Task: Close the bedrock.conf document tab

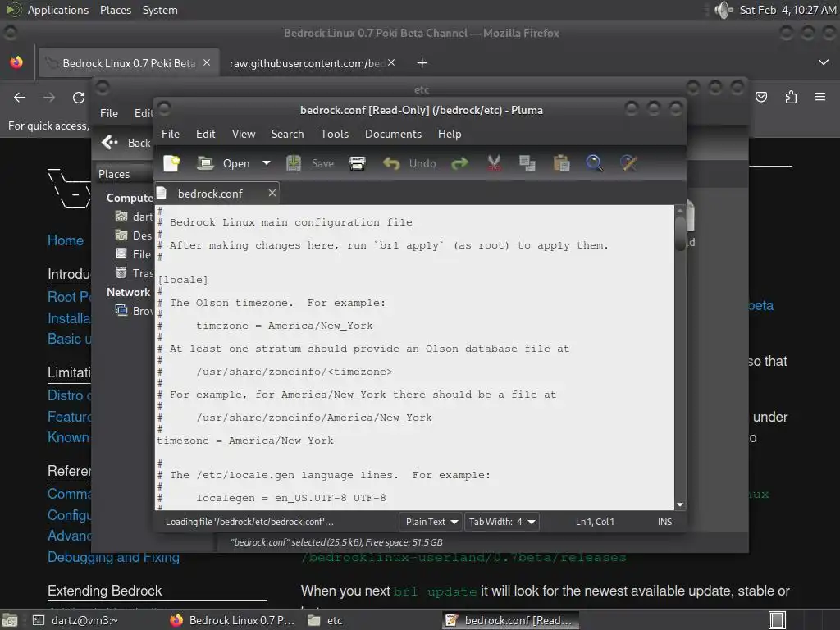Action: click(272, 193)
